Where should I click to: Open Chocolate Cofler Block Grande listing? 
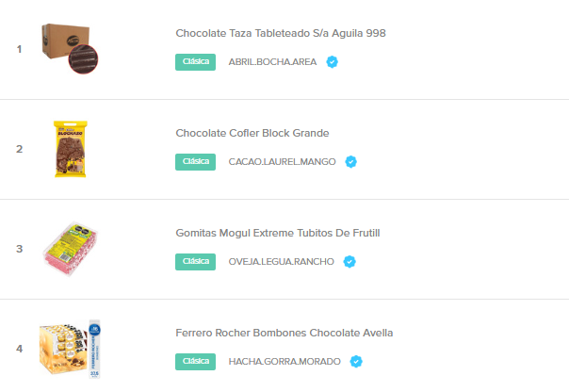coord(252,133)
